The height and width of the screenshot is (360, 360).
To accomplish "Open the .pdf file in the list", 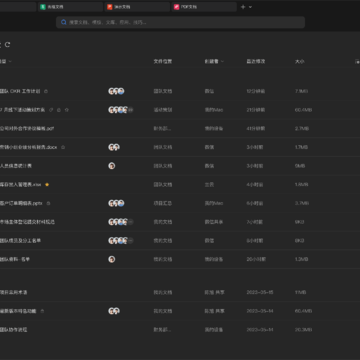I will point(27,128).
